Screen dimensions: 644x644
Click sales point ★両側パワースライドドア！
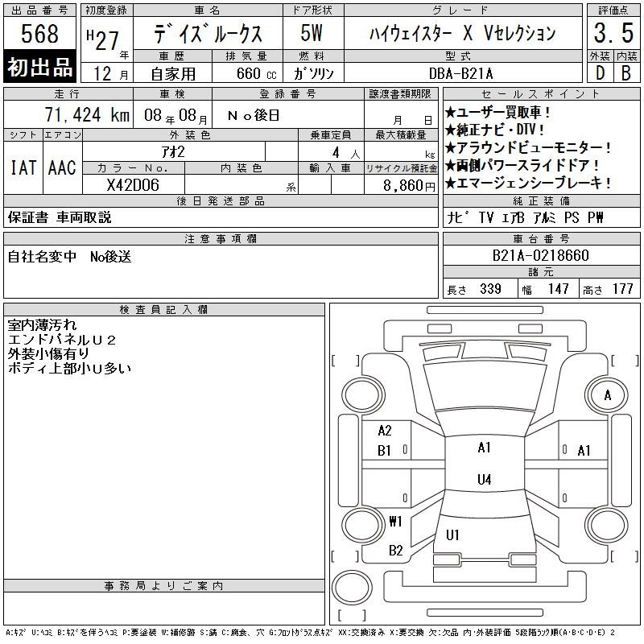(522, 165)
